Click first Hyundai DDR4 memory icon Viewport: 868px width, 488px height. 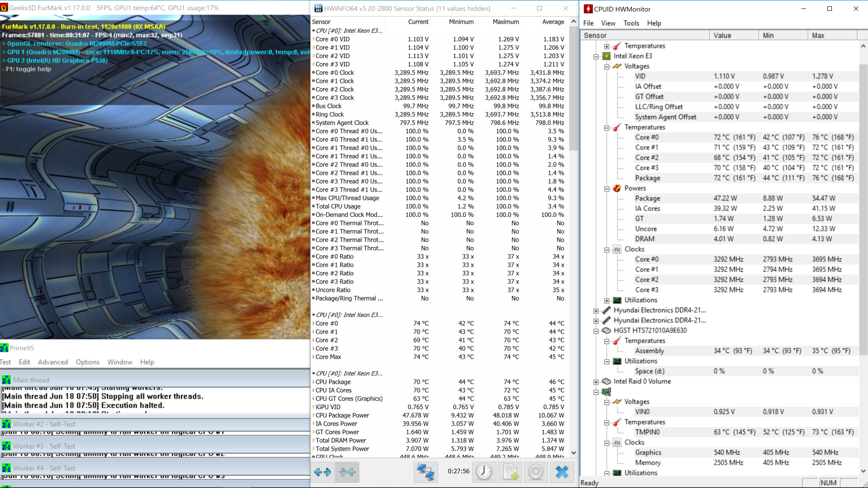(x=607, y=310)
